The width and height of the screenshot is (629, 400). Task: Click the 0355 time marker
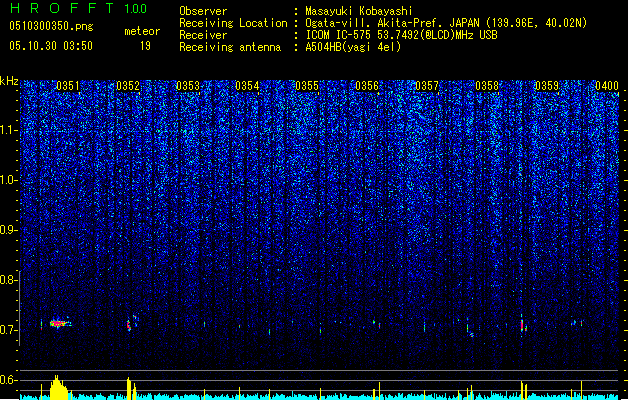pyautogui.click(x=307, y=86)
